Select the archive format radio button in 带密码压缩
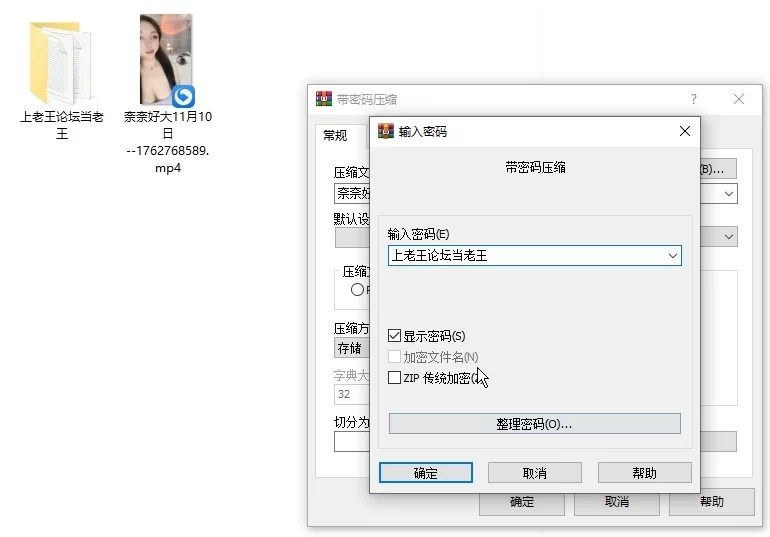770x537 pixels. click(x=358, y=290)
